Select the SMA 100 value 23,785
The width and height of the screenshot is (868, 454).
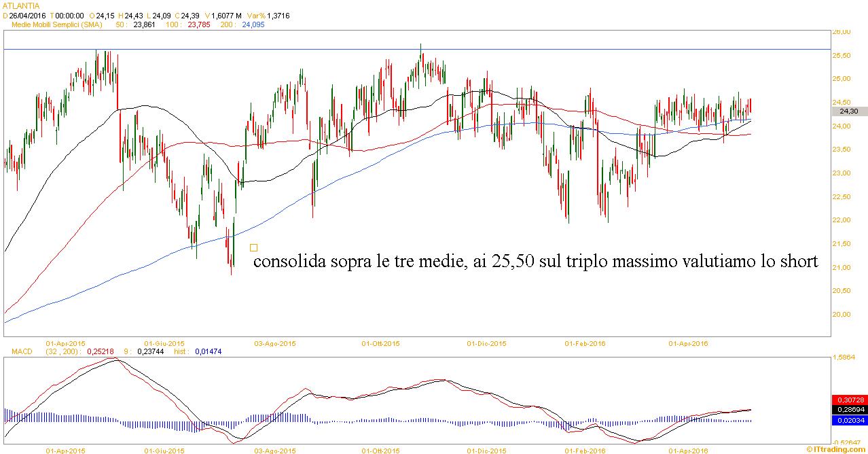(x=199, y=24)
